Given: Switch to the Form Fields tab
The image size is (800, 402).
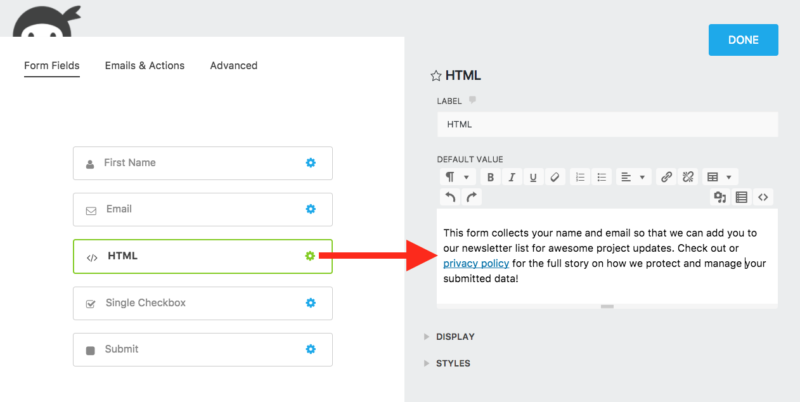Looking at the screenshot, I should point(52,65).
